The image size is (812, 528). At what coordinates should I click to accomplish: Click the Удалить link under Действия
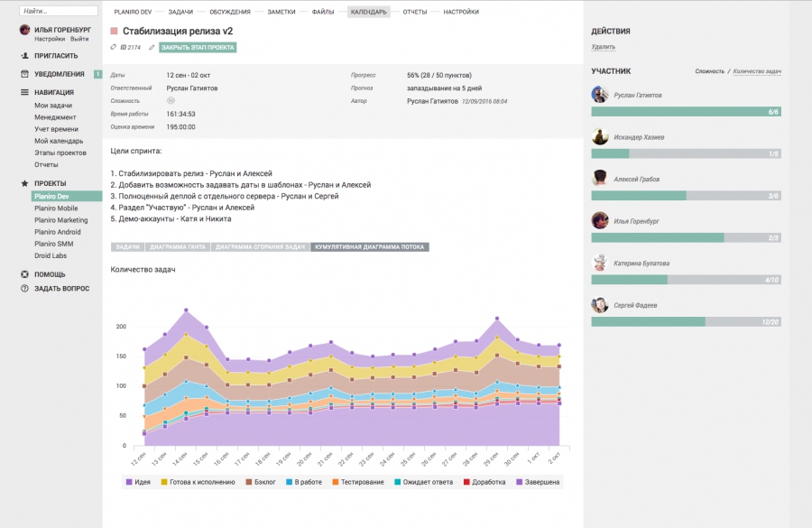pos(604,46)
